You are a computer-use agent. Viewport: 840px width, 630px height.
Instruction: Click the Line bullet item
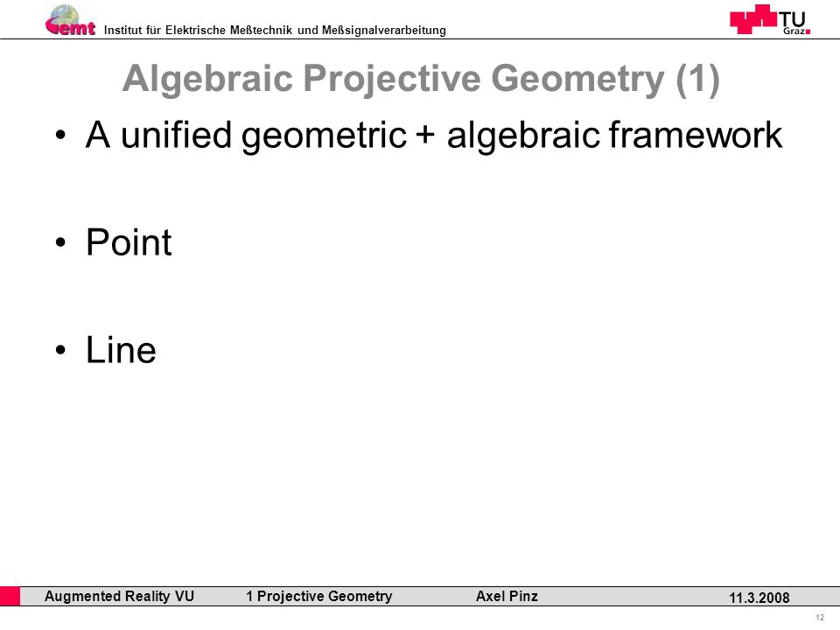tap(121, 350)
